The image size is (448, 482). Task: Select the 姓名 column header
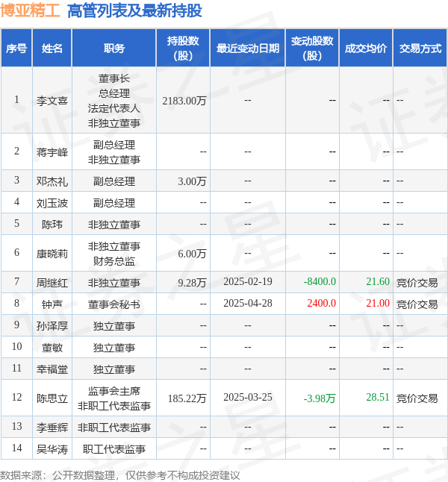pos(52,48)
